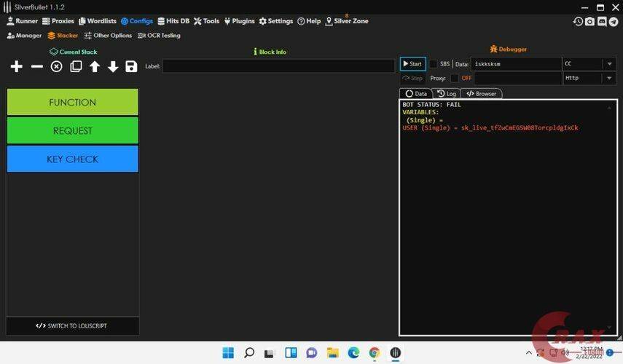Click the duplicate block icon

(x=76, y=67)
